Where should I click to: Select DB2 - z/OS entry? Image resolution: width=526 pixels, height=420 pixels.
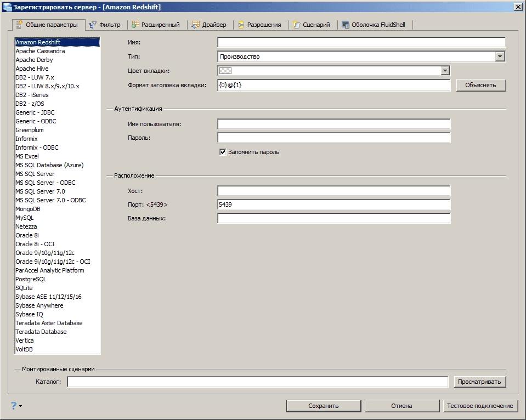point(58,104)
